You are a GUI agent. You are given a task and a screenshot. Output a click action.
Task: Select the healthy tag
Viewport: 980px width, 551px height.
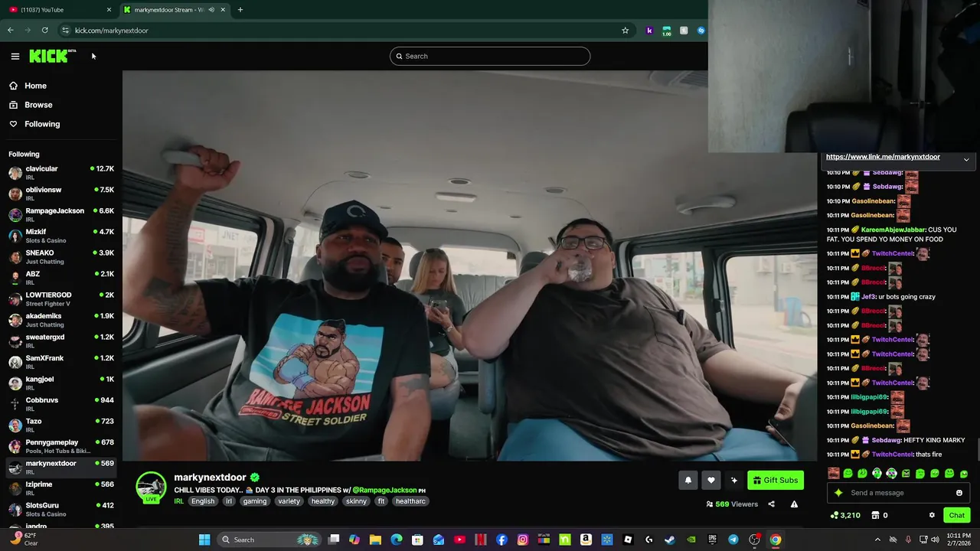tap(322, 501)
